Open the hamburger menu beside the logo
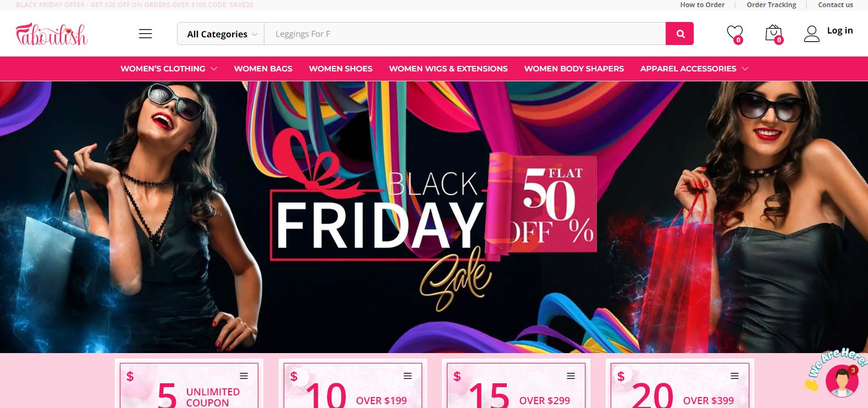868x408 pixels. tap(145, 33)
